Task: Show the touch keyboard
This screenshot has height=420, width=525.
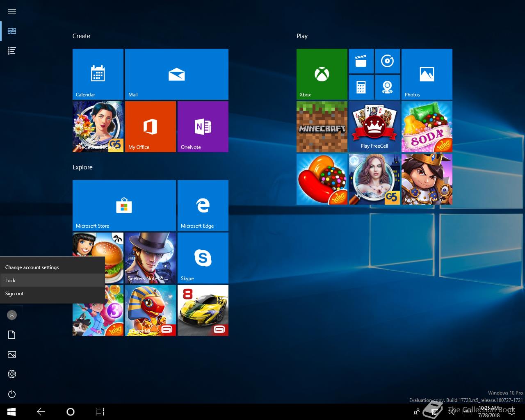Action: click(467, 412)
